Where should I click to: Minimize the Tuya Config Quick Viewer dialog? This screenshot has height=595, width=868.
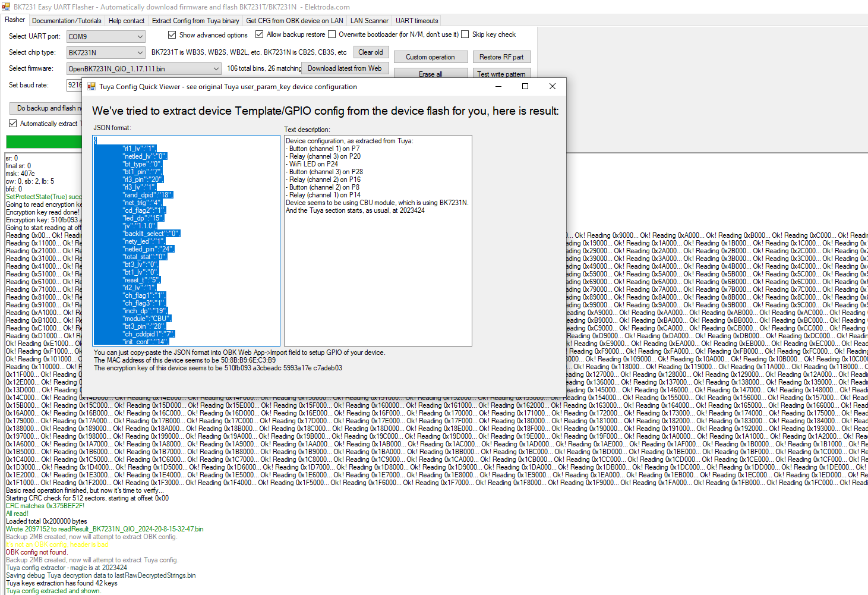pyautogui.click(x=498, y=86)
